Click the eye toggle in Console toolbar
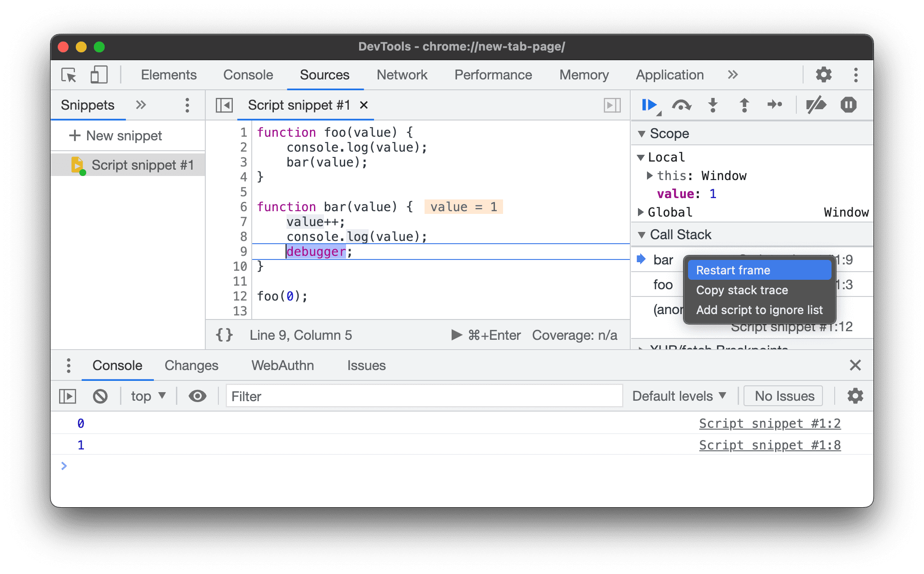 197,396
